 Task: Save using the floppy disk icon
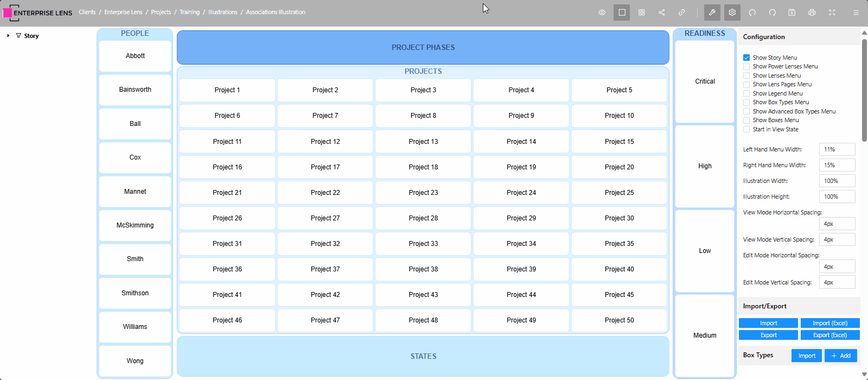point(792,12)
